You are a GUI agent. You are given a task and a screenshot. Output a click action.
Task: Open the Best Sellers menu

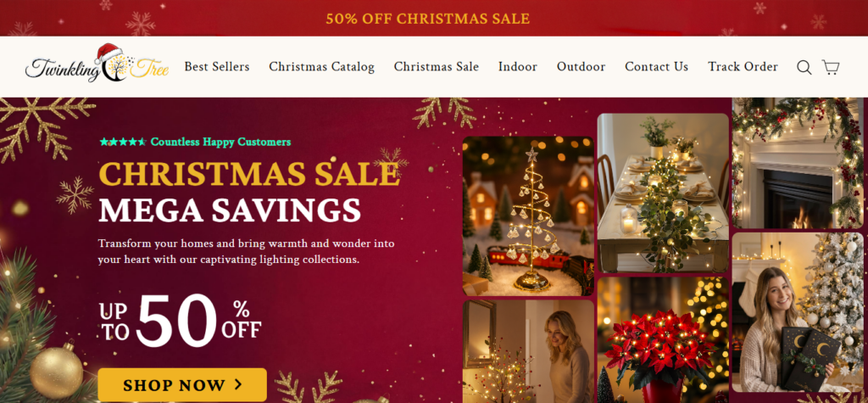[x=217, y=66]
